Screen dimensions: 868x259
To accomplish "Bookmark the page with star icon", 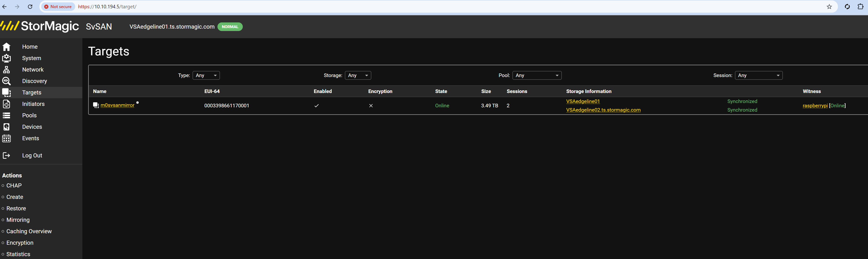I will pos(829,7).
